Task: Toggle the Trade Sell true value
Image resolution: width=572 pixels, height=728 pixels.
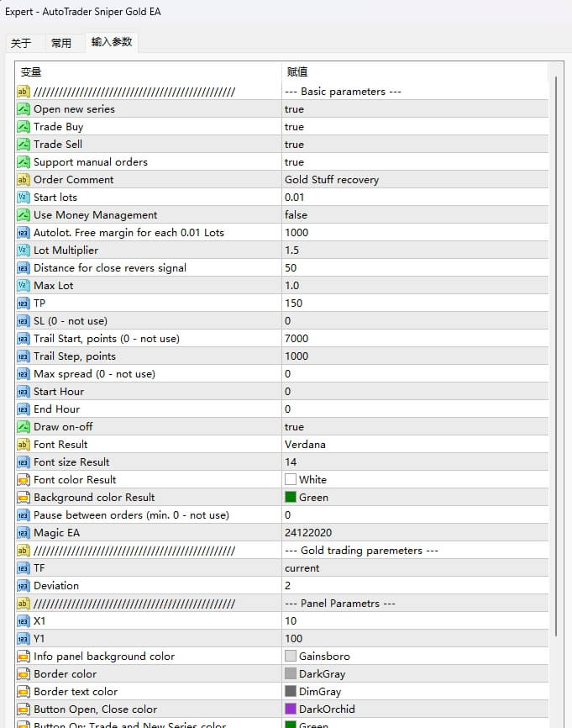Action: pyautogui.click(x=415, y=145)
